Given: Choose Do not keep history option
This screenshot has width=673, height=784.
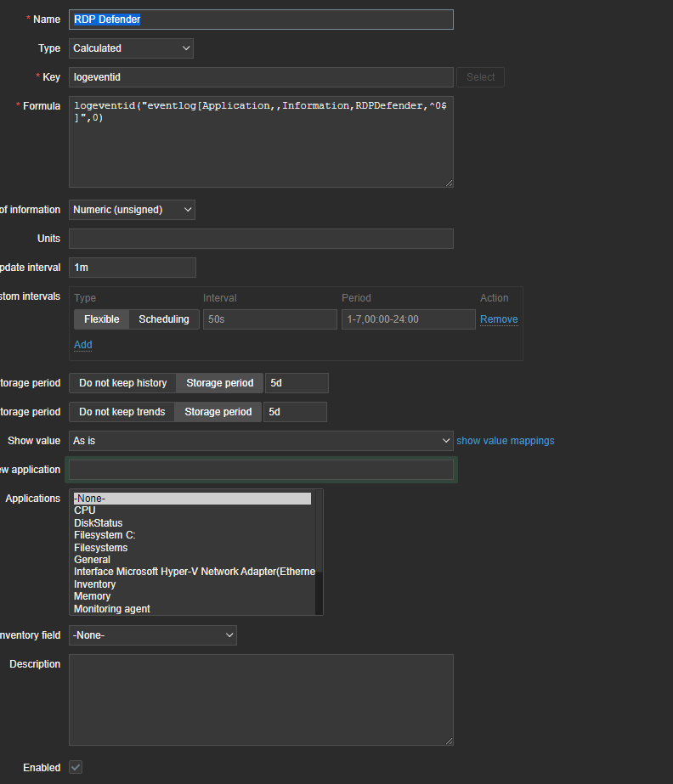Looking at the screenshot, I should pos(122,383).
